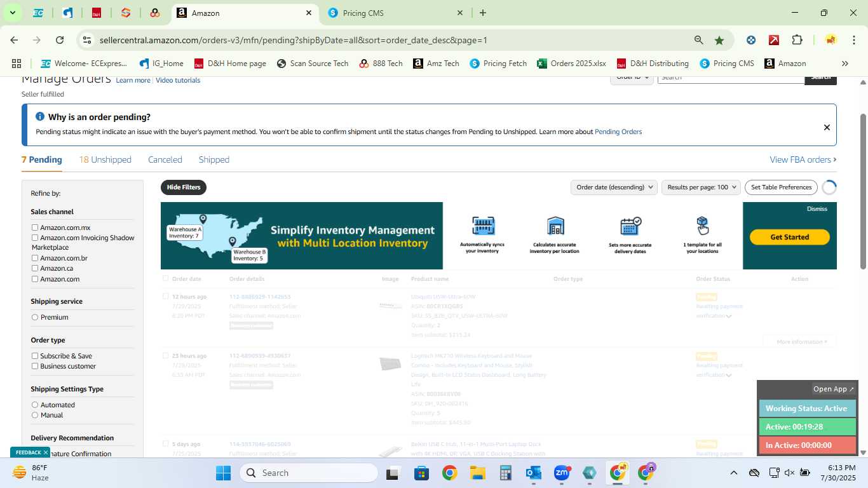Click the blue circular extension icon

(x=751, y=40)
